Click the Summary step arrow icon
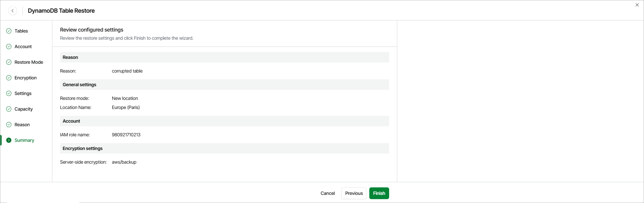 point(9,140)
